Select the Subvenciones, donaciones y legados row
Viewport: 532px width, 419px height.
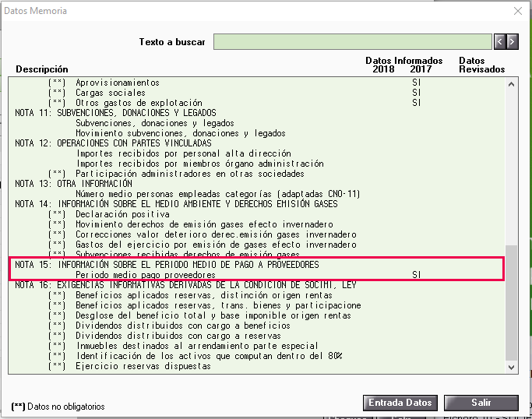(257, 123)
